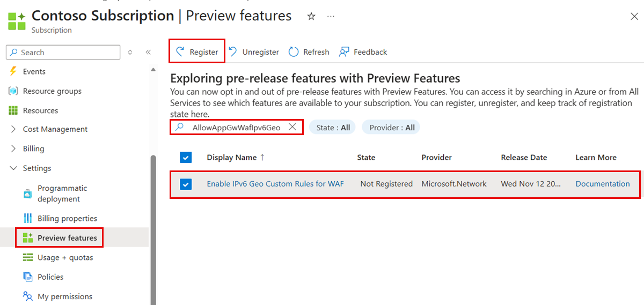Sort by the Release Date column header
The image size is (644, 305).
(524, 157)
